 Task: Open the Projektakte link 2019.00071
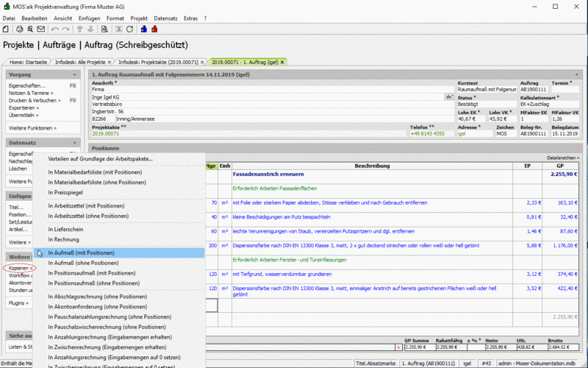(x=105, y=134)
